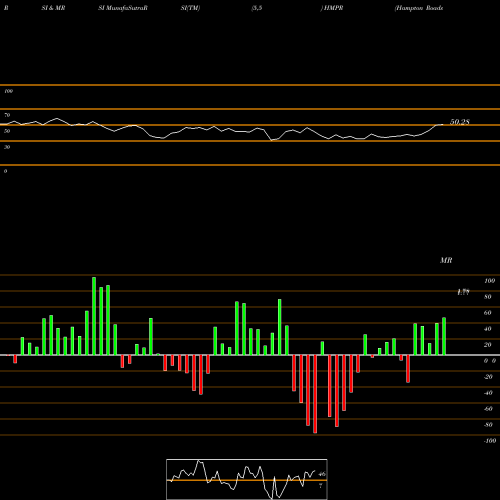The height and width of the screenshot is (500, 500).
Task: Click the 'SI MunafaSutraR' header text
Action: pos(123,8)
